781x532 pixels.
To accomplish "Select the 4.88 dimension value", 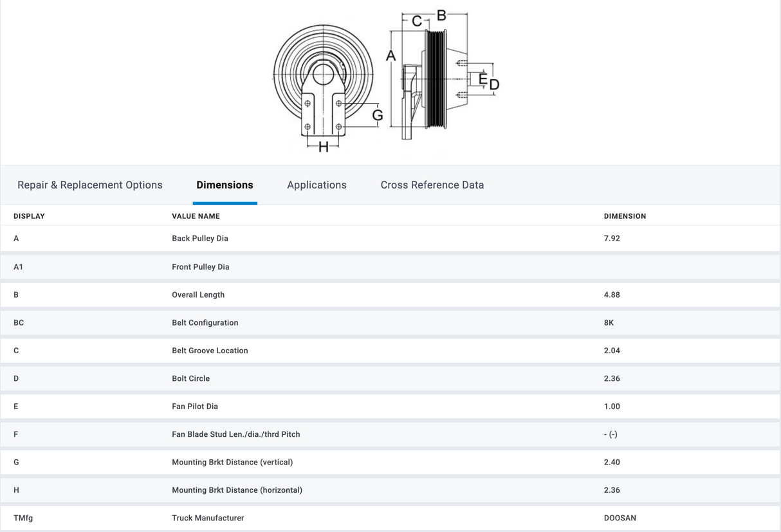I will tap(612, 295).
